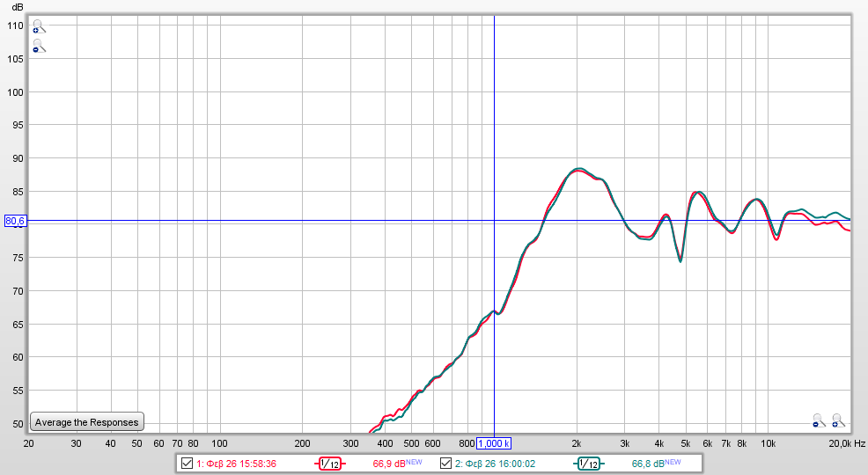Select the 1,000 k cursor frequency label

494,443
